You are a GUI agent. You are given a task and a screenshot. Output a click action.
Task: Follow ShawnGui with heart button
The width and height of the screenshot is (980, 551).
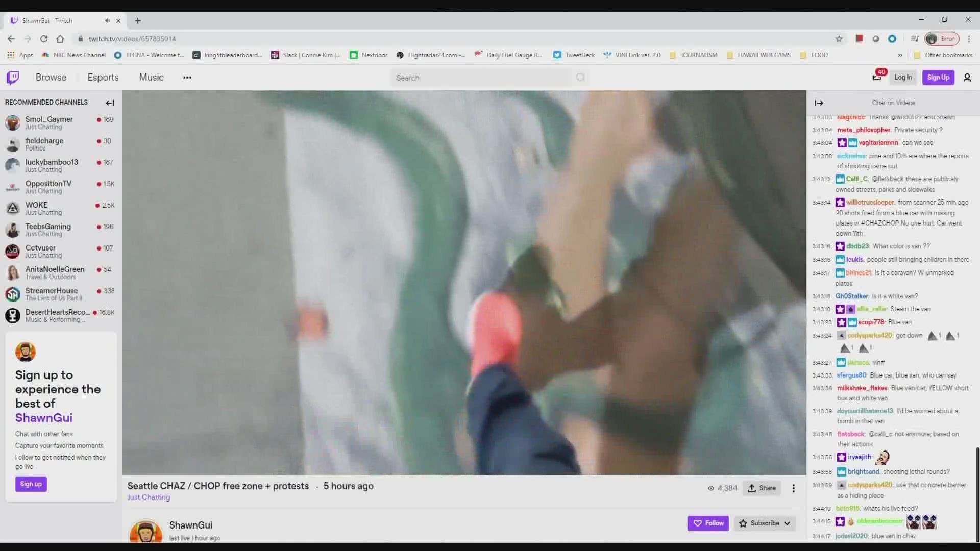(x=708, y=523)
